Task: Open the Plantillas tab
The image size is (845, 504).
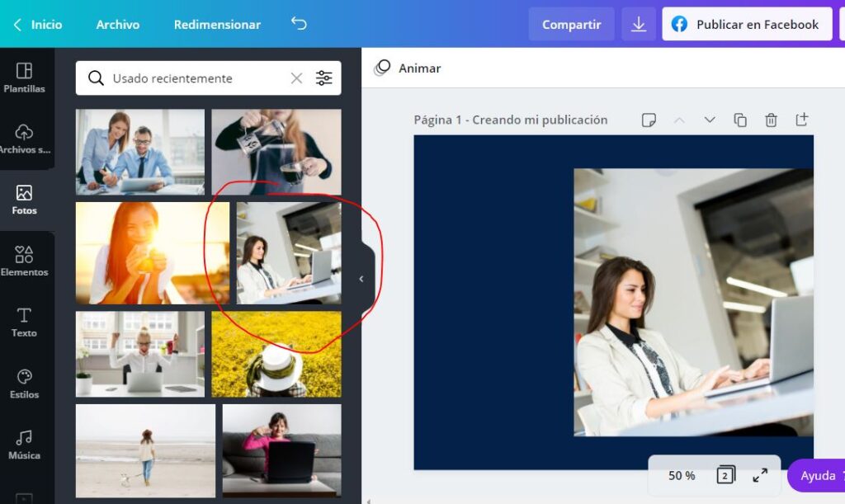Action: coord(25,78)
